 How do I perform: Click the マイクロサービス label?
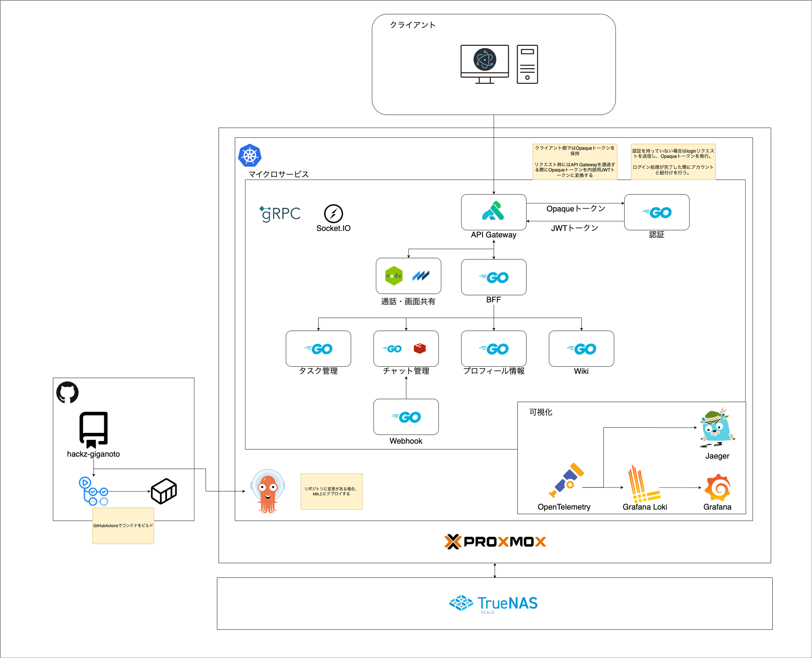point(279,174)
